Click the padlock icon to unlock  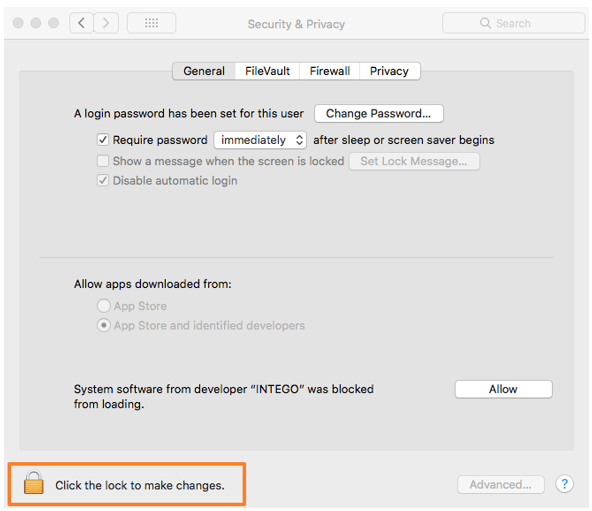[34, 483]
